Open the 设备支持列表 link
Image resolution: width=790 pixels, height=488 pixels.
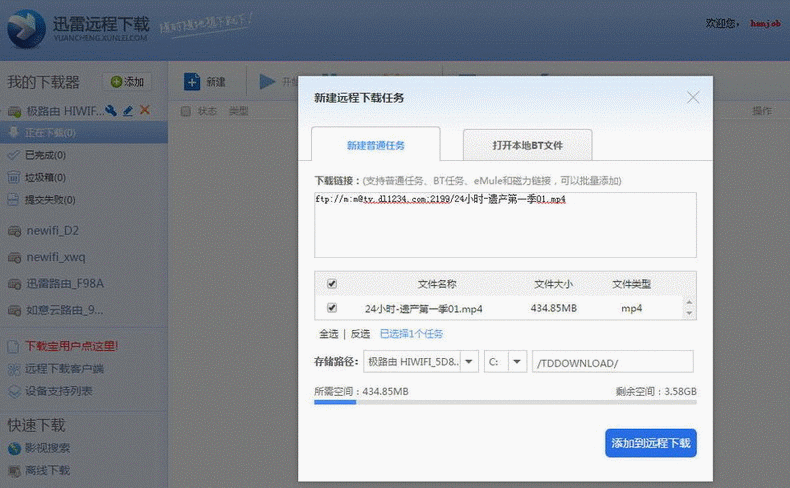58,391
